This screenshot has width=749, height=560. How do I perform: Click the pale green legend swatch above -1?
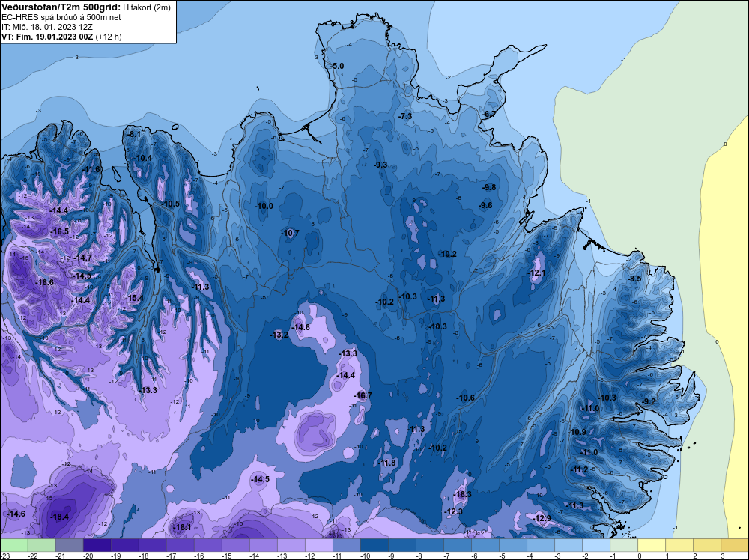coord(623,545)
